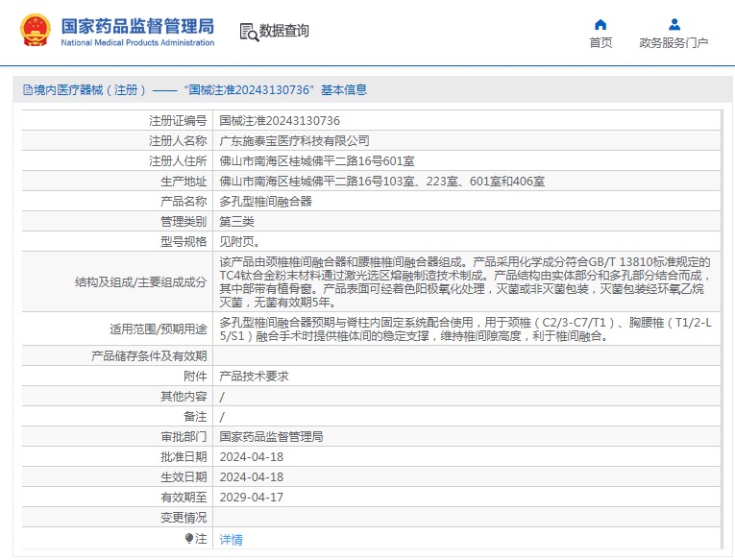Screen dimensions: 735x560
Task: Click the national emblem logo
Action: 36,31
